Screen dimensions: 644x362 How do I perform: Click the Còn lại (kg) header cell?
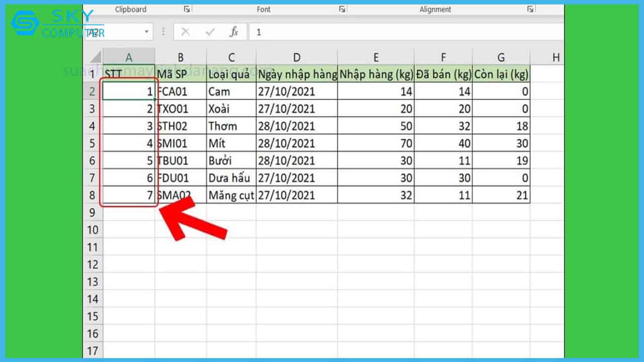[501, 74]
